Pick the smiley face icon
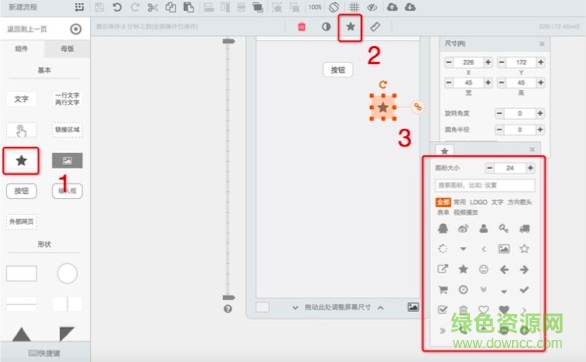586x362 pixels. [484, 269]
